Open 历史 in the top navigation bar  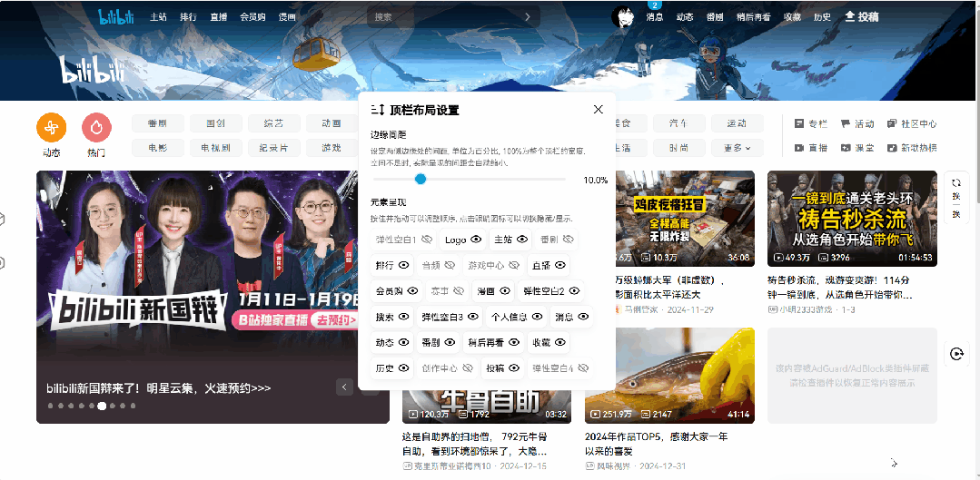[823, 17]
